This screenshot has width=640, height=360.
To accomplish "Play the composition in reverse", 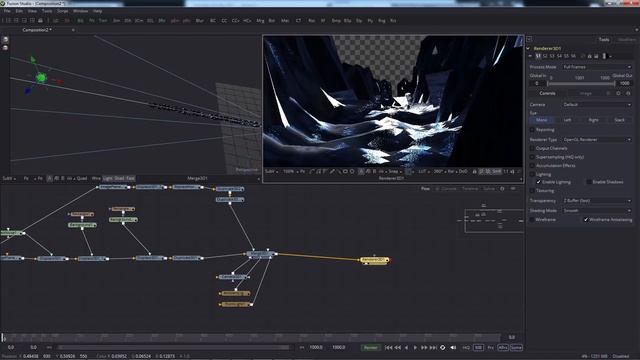I will (407, 347).
